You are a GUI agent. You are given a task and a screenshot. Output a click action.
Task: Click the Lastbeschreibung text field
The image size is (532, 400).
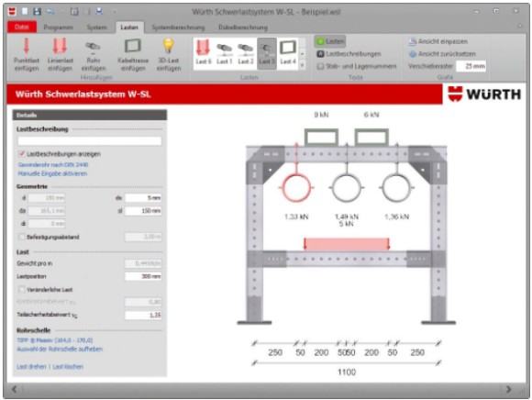[x=90, y=140]
